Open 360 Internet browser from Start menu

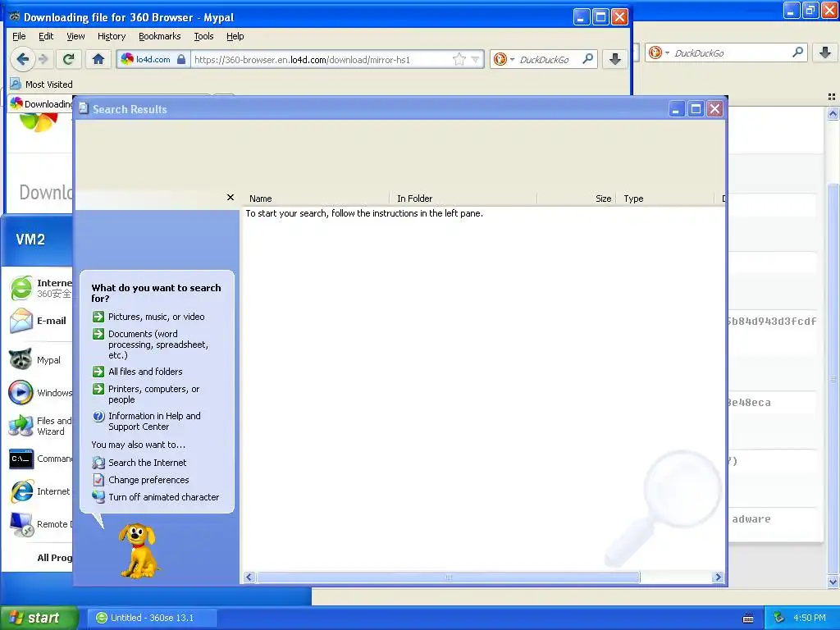42,288
